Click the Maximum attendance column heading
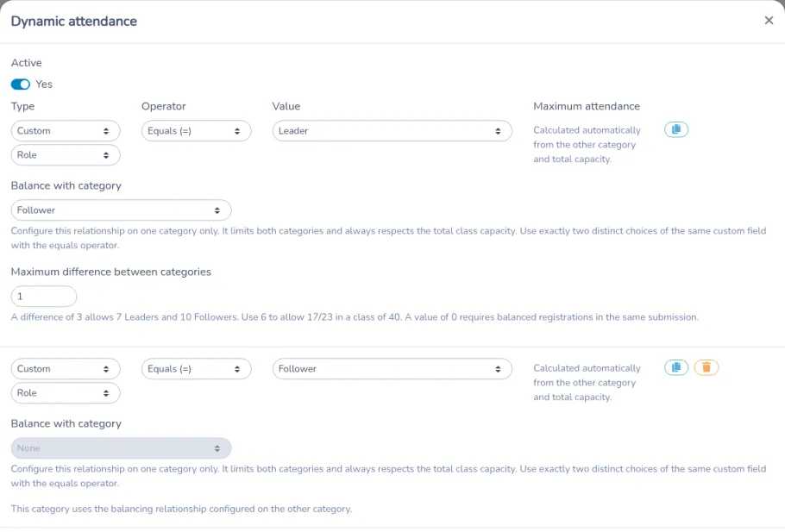Viewport: 785px width, 532px height. coord(587,106)
